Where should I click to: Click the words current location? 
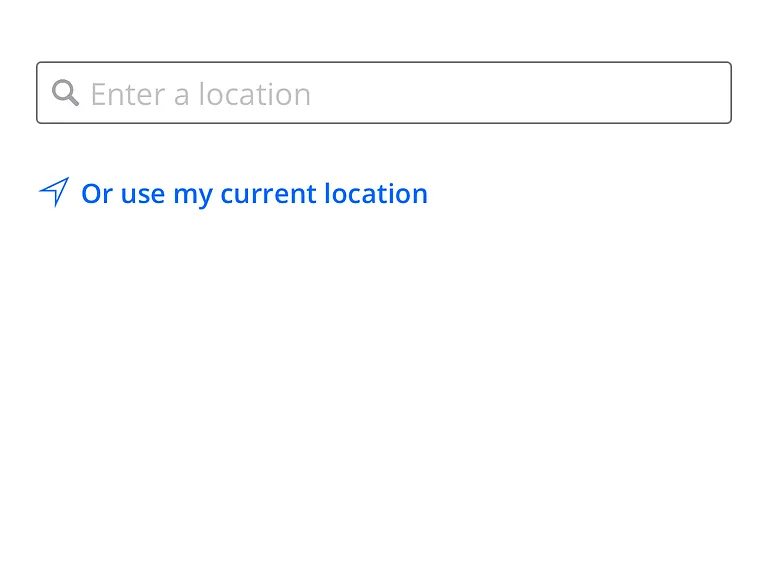[x=324, y=193]
